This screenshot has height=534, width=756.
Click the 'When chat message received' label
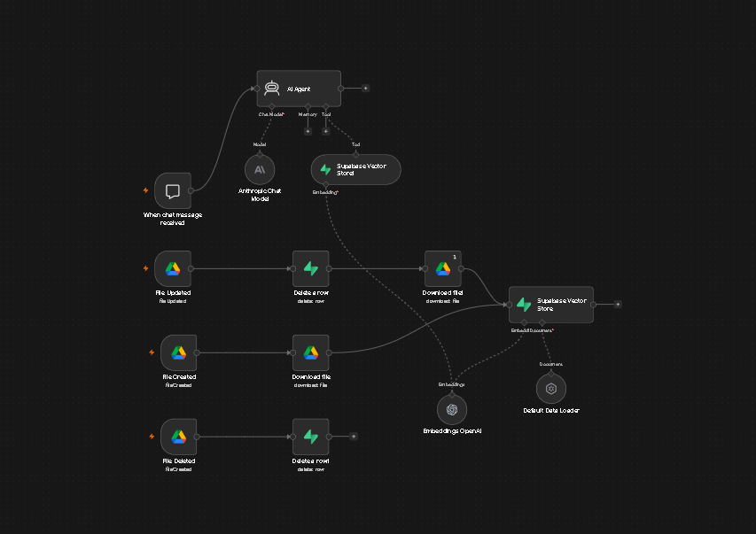[x=173, y=219]
